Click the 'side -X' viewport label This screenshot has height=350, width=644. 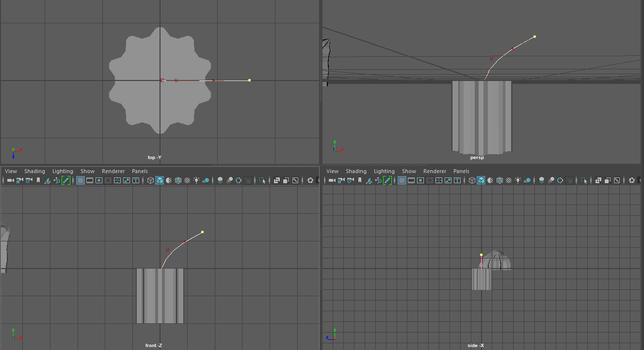point(476,346)
